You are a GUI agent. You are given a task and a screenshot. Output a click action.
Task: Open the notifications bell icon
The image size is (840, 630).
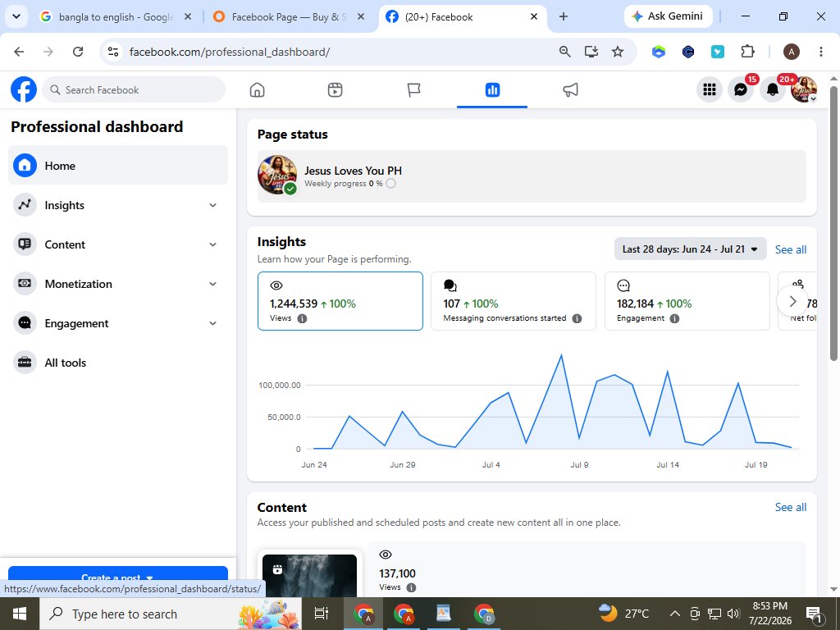pos(773,89)
